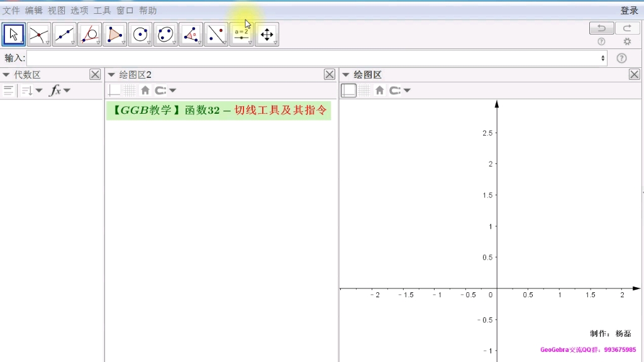Choose the Line tool
This screenshot has width=644, height=362.
click(x=64, y=34)
